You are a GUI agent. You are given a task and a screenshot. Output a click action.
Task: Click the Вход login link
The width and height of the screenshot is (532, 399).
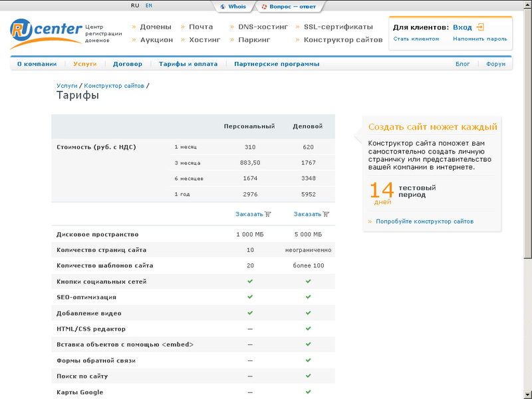[x=462, y=27]
